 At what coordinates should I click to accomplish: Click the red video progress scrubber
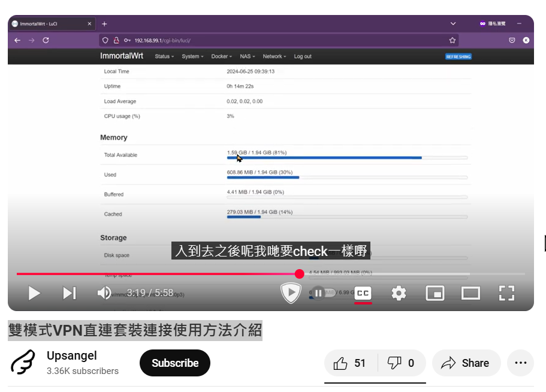pos(299,274)
